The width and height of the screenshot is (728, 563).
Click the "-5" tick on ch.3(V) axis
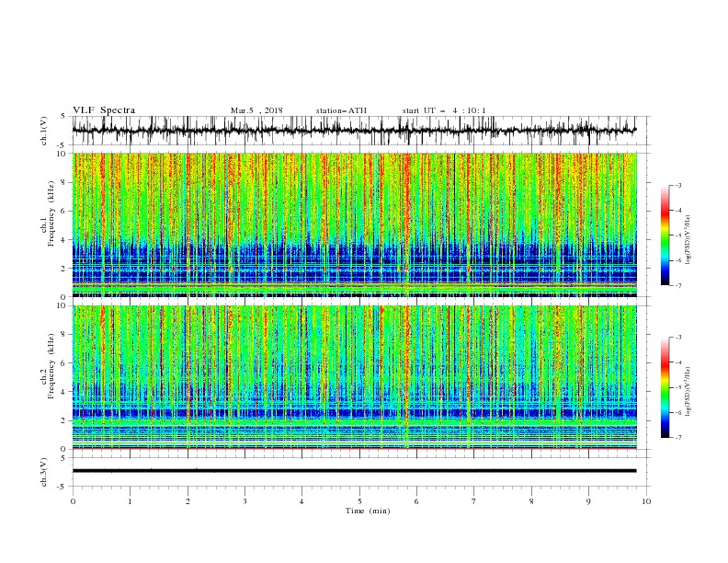[x=62, y=487]
